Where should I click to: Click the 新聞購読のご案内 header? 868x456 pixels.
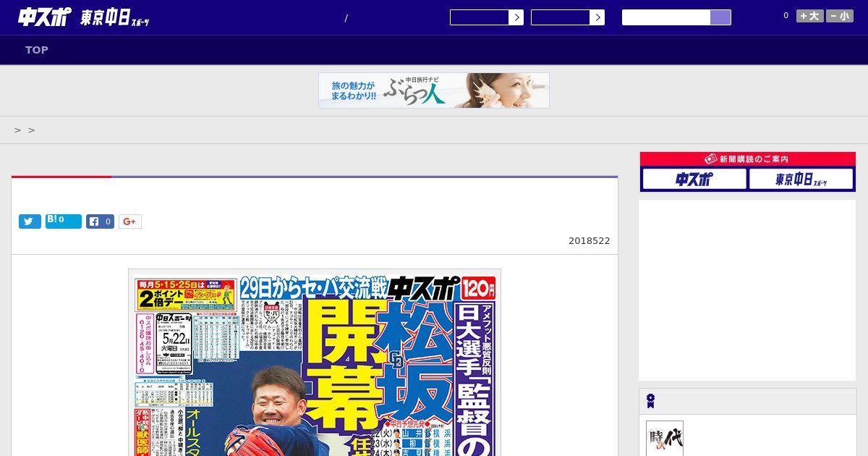(x=748, y=159)
